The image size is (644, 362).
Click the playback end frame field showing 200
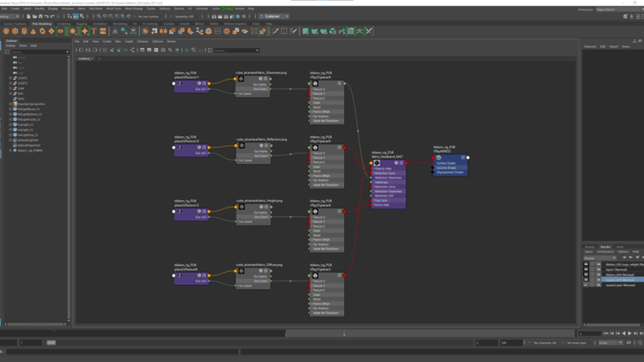point(511,343)
